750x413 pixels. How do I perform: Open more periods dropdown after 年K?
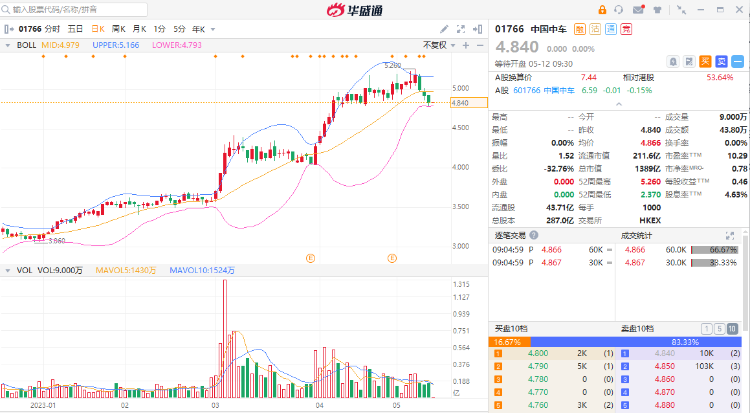pyautogui.click(x=213, y=30)
